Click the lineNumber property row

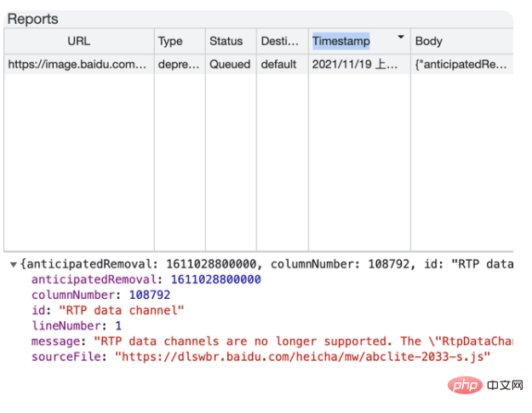tap(77, 326)
